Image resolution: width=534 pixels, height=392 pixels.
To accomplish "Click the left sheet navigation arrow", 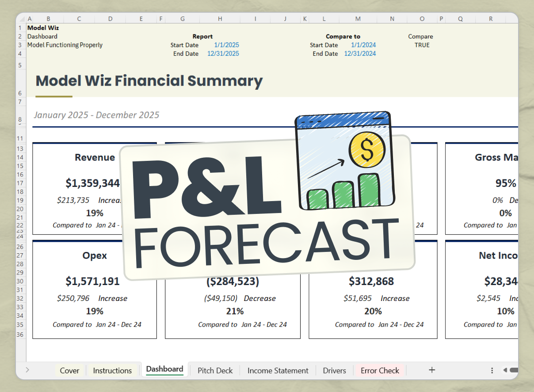I will point(505,371).
